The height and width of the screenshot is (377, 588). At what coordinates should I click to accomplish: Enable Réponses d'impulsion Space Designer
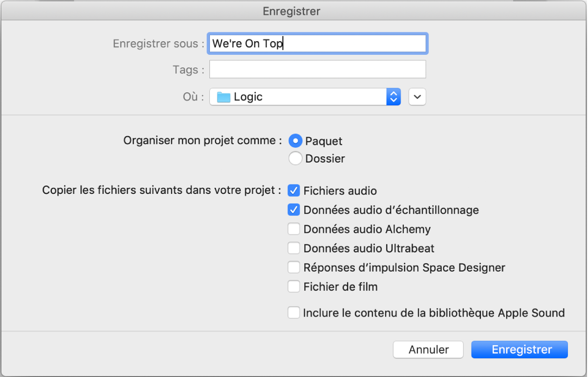click(x=294, y=267)
